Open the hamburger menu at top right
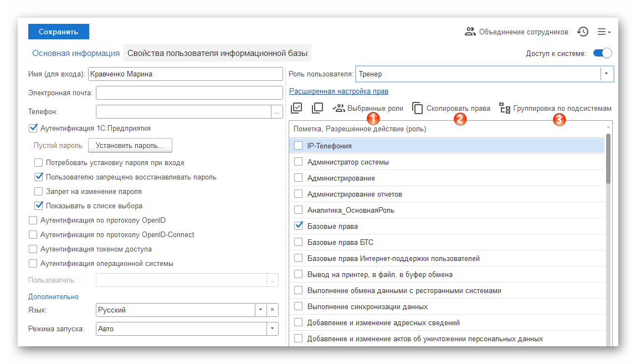 (603, 32)
